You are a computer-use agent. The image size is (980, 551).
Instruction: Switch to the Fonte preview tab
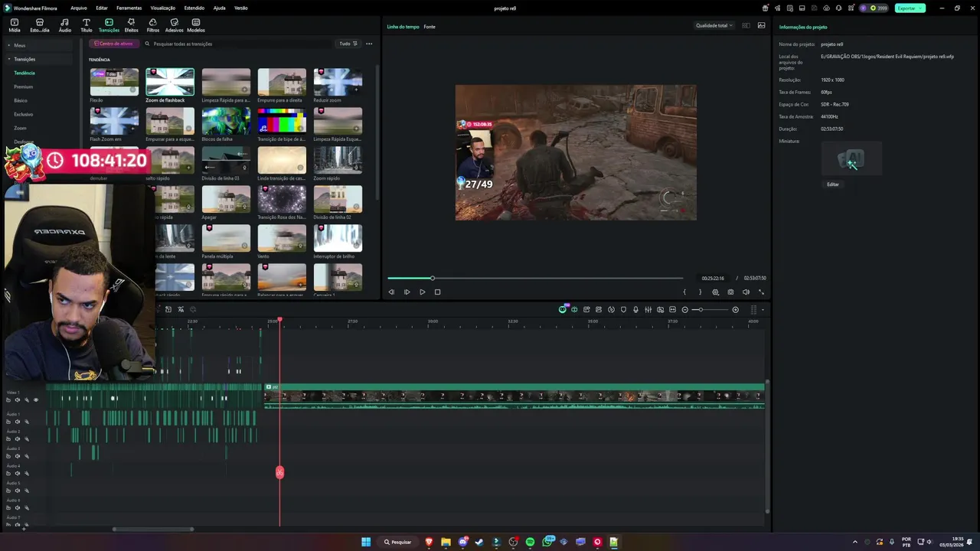pos(430,27)
